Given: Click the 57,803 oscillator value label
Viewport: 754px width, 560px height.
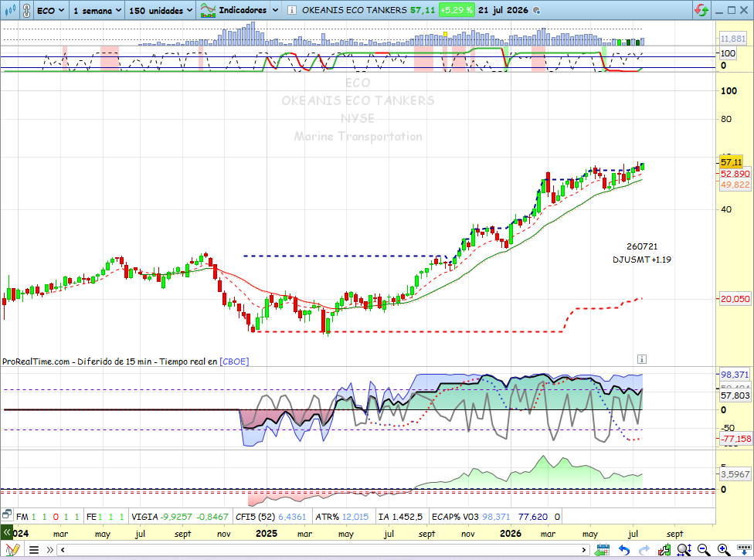Looking at the screenshot, I should click(x=735, y=395).
